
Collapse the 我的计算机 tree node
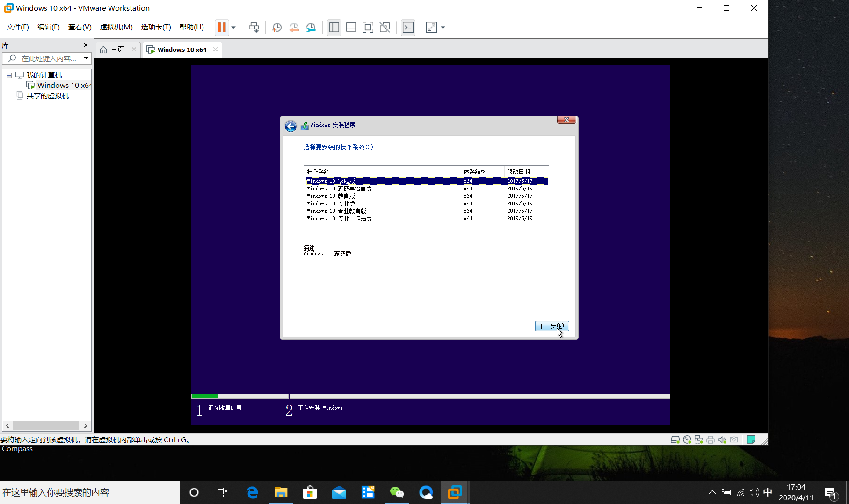coord(9,75)
